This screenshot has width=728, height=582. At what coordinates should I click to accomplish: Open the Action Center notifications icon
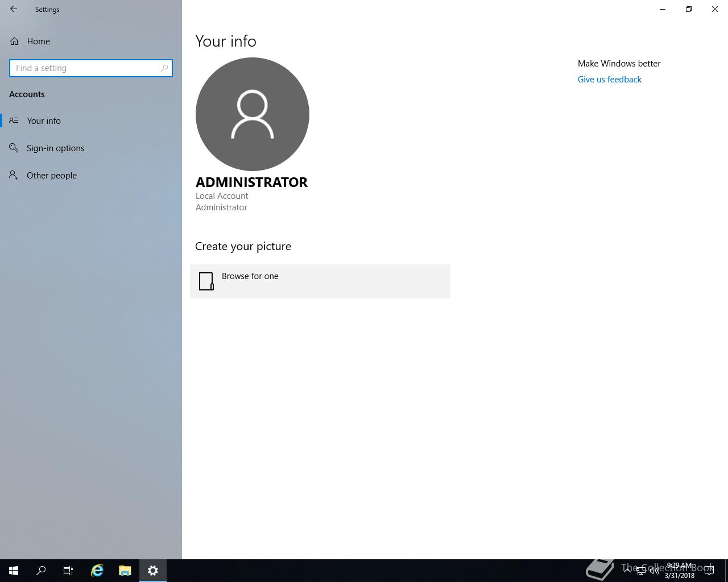tap(709, 571)
